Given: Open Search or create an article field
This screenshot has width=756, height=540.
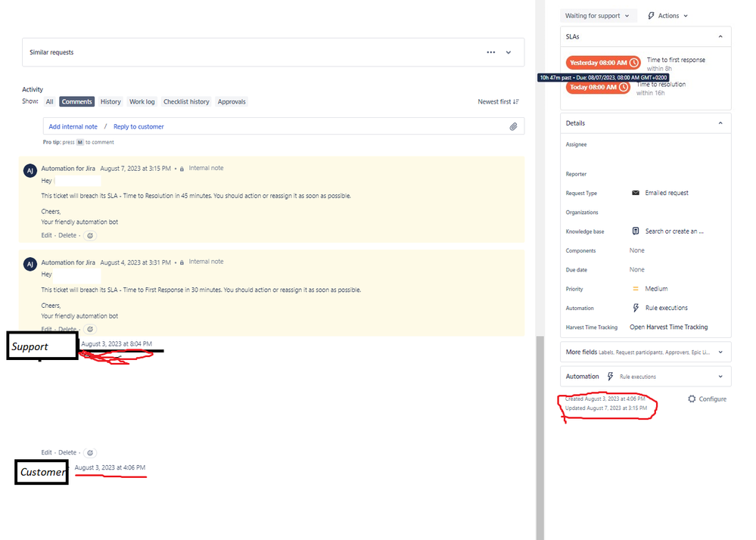Looking at the screenshot, I should pyautogui.click(x=674, y=231).
